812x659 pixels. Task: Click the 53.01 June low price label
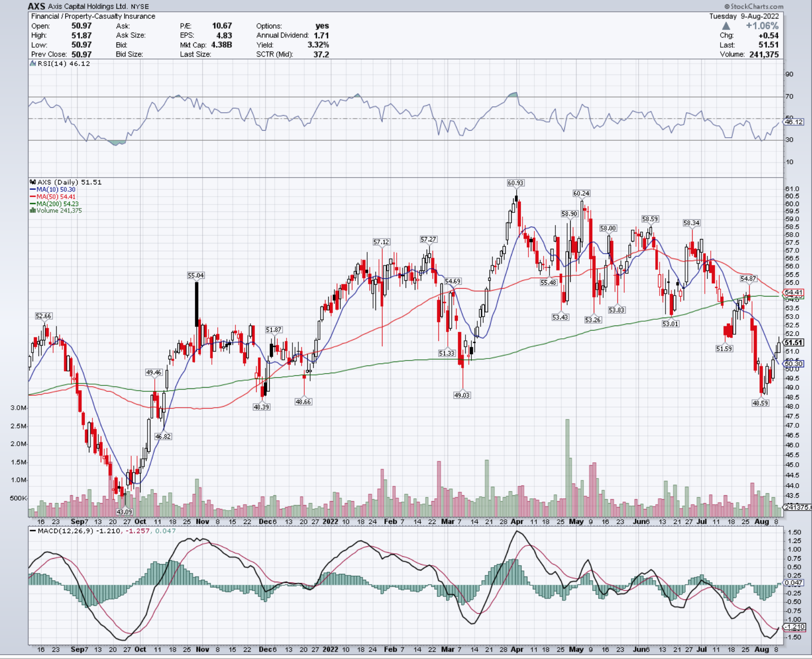click(670, 324)
